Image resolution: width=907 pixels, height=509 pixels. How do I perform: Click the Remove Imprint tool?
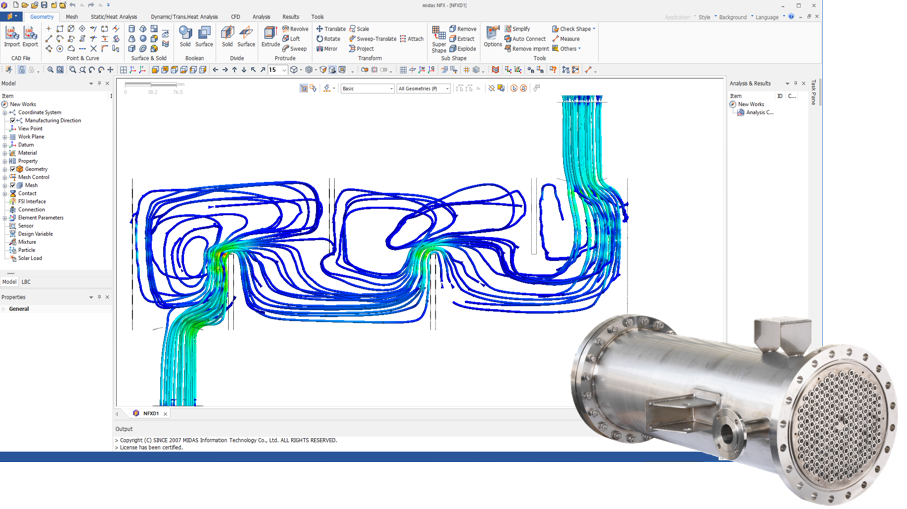[x=526, y=49]
